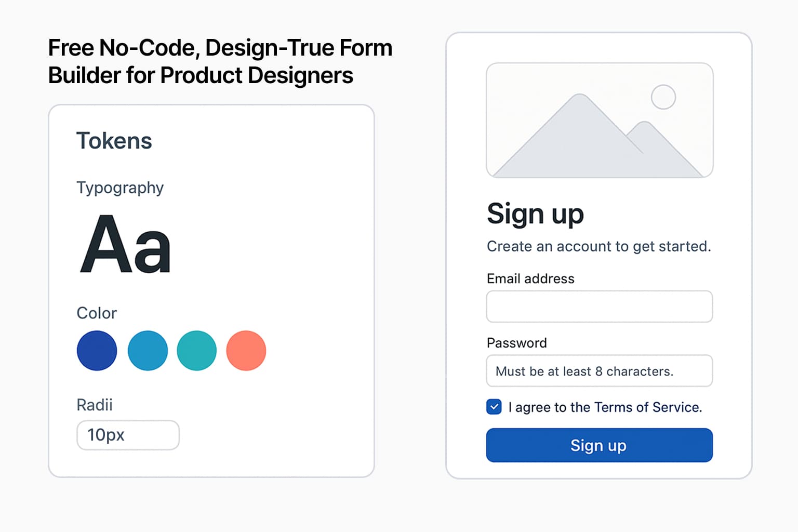The width and height of the screenshot is (798, 532).
Task: Click the sun circle in the image placeholder
Action: tap(663, 96)
